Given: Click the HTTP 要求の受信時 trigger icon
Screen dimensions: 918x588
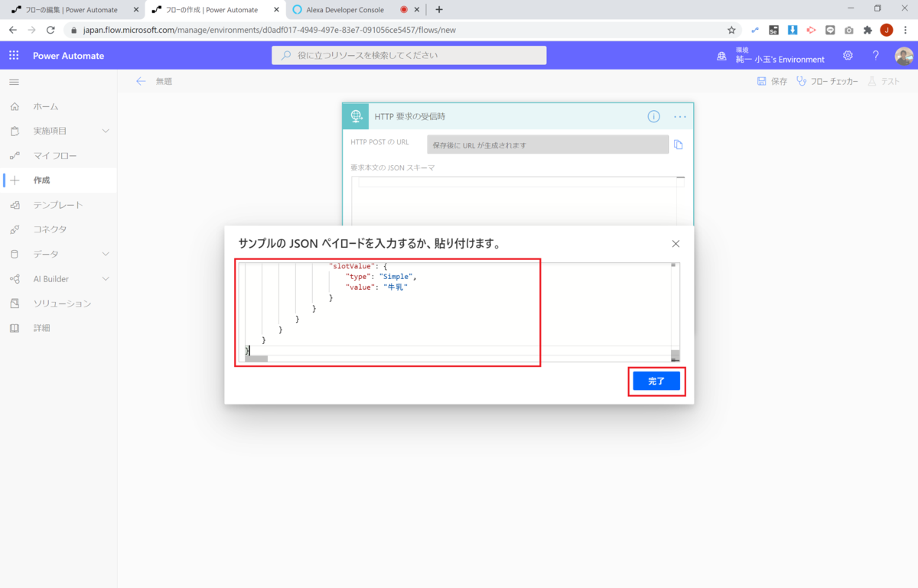Looking at the screenshot, I should pyautogui.click(x=356, y=116).
